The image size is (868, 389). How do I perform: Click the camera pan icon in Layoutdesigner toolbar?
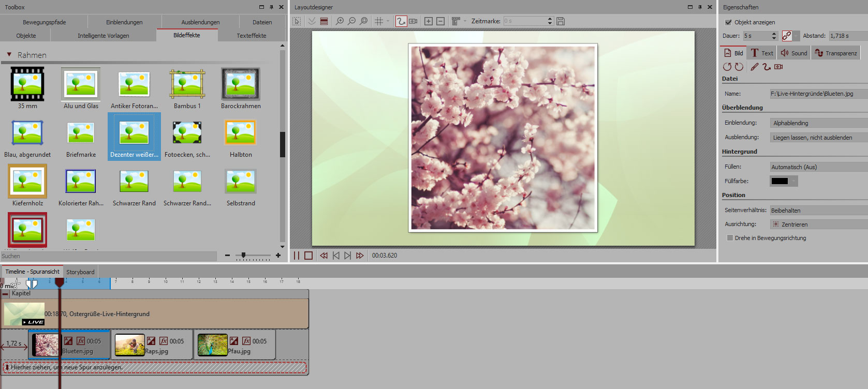413,21
